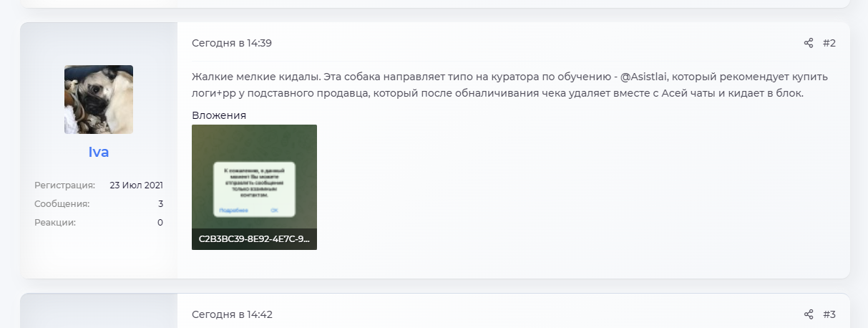Click the timestamp Сегодня в 14:42

click(x=232, y=314)
